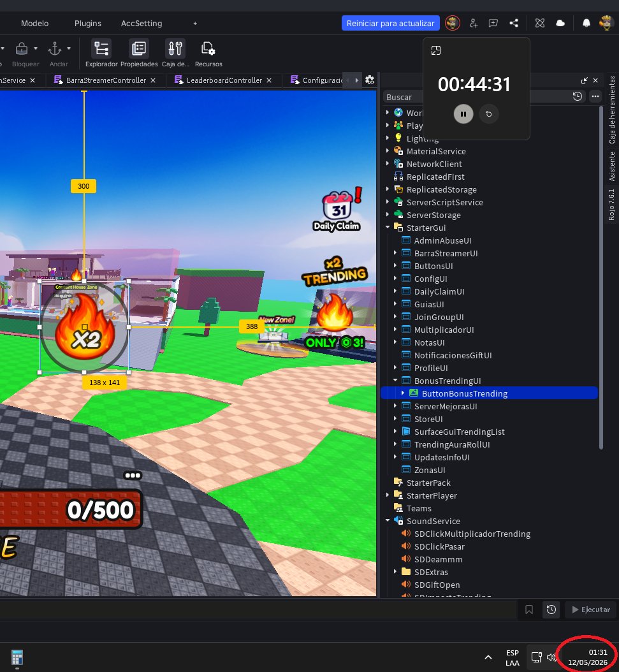Click the Bloquear lock tool
Image resolution: width=619 pixels, height=672 pixels.
(x=22, y=54)
